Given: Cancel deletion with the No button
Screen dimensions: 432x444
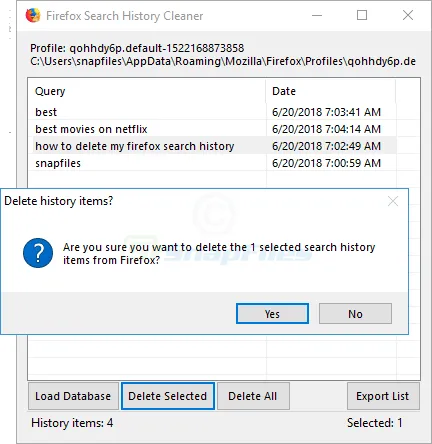Looking at the screenshot, I should (x=355, y=313).
